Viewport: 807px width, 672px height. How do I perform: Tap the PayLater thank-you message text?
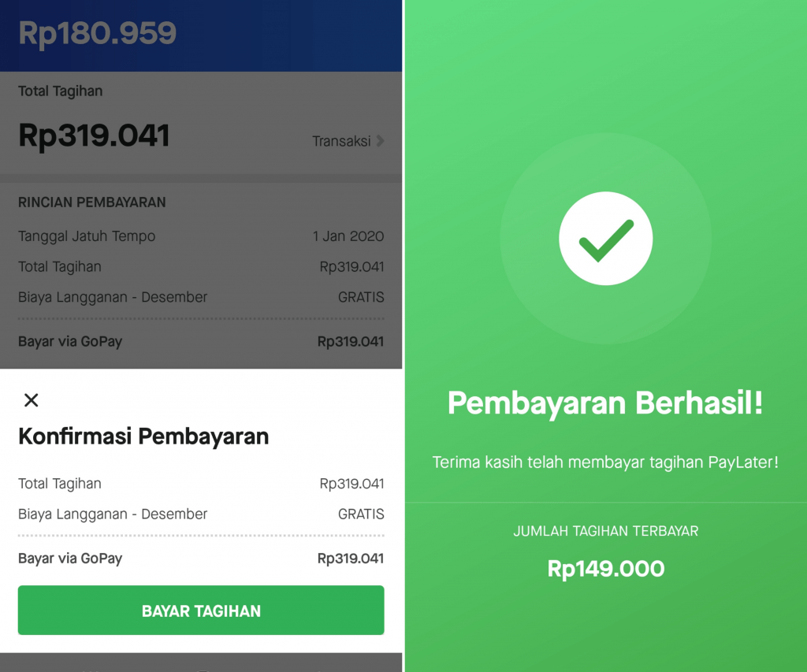(x=605, y=462)
